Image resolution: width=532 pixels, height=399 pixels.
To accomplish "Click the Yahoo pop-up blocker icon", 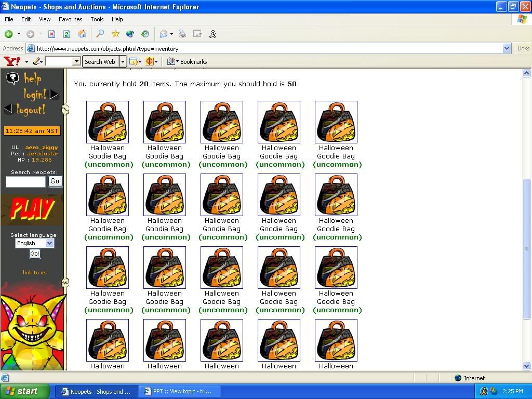I will (134, 61).
